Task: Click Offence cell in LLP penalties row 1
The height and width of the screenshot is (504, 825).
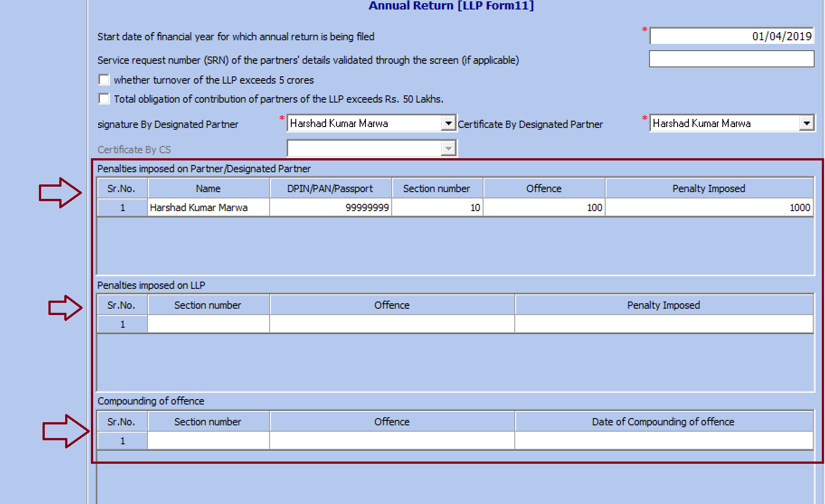Action: (x=392, y=324)
